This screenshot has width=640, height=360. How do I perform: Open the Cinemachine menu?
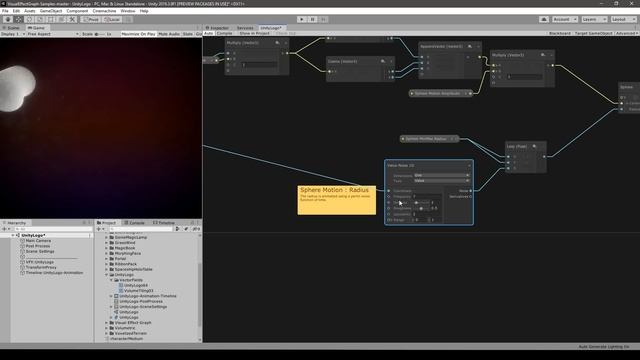(x=104, y=11)
